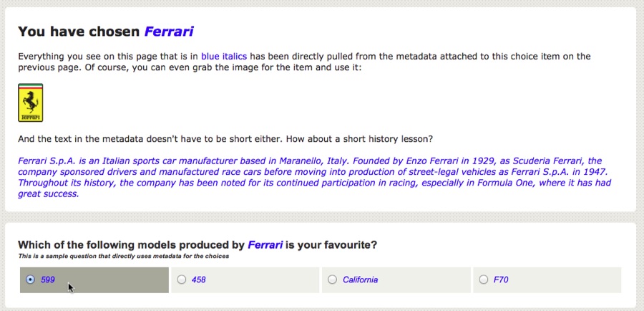Click the Ferrari name in the favourite question

[x=265, y=245]
